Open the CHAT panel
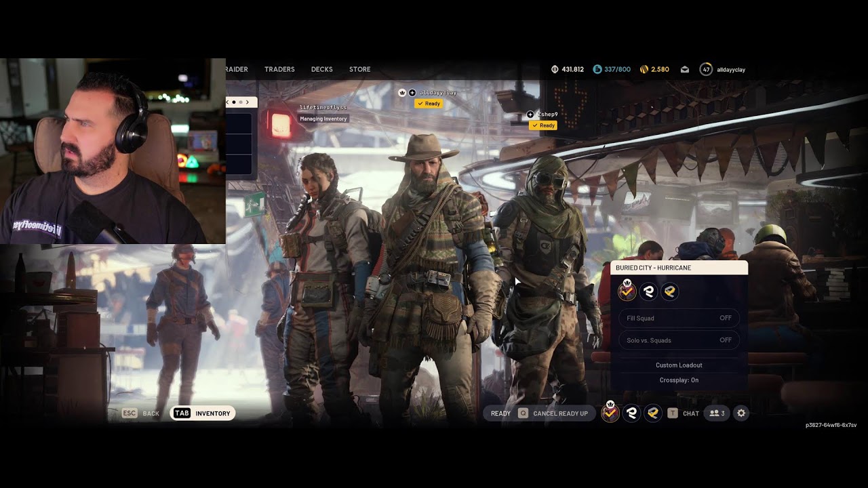The image size is (868, 488). pyautogui.click(x=691, y=413)
